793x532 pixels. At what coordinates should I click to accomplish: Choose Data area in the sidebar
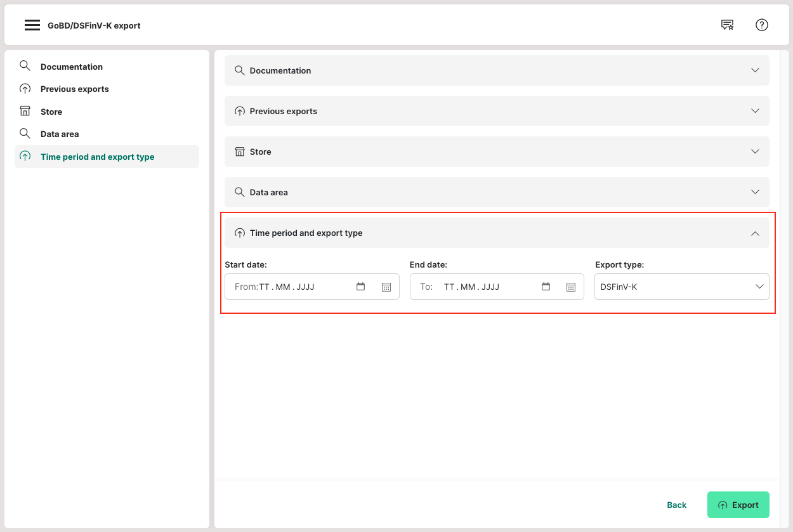[x=60, y=134]
